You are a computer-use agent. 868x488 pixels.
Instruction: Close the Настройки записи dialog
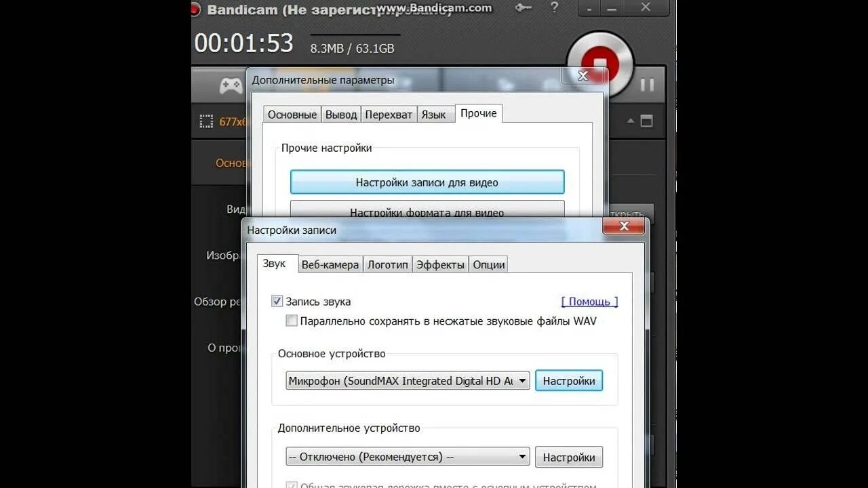pos(625,226)
